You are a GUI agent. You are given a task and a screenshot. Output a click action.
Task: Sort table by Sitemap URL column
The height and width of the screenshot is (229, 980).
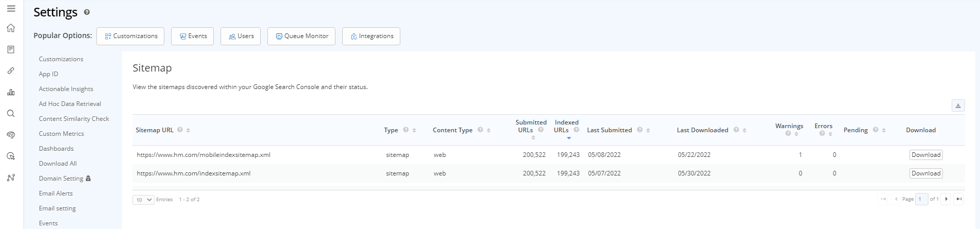tap(188, 130)
